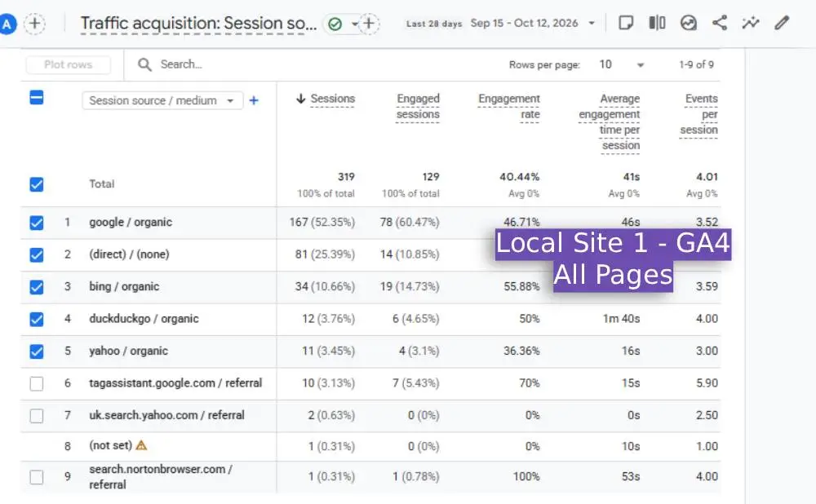Viewport: 816px width, 504px height.
Task: Add filter using the plus circle after the title
Action: coord(369,24)
